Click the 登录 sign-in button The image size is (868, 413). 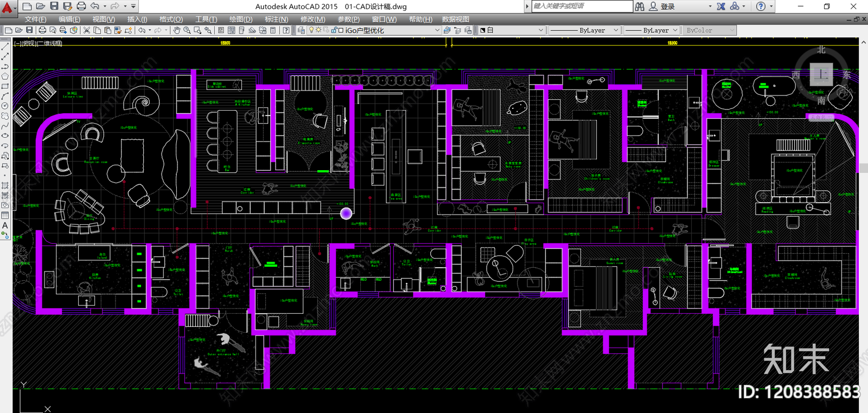pyautogui.click(x=668, y=7)
